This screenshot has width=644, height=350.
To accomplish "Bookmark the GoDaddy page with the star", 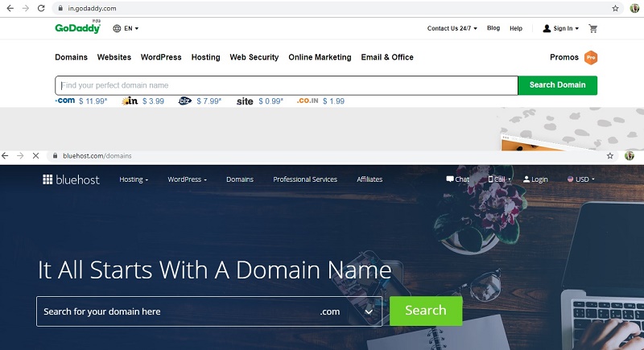I will tap(615, 8).
